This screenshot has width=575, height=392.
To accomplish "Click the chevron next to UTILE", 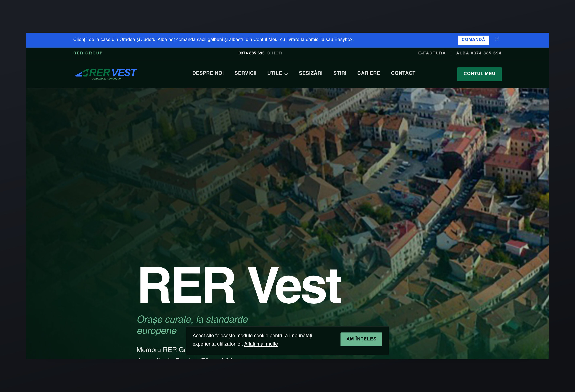I will tap(286, 74).
